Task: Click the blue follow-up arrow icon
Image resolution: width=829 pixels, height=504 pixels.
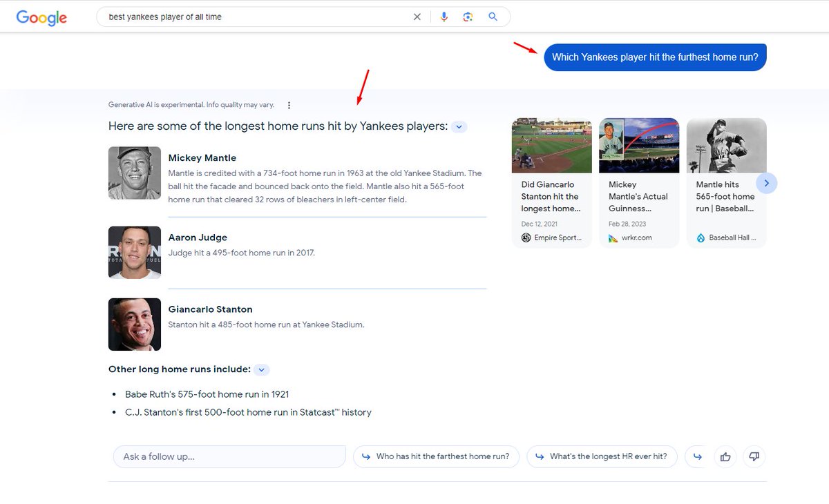Action: pyautogui.click(x=697, y=456)
